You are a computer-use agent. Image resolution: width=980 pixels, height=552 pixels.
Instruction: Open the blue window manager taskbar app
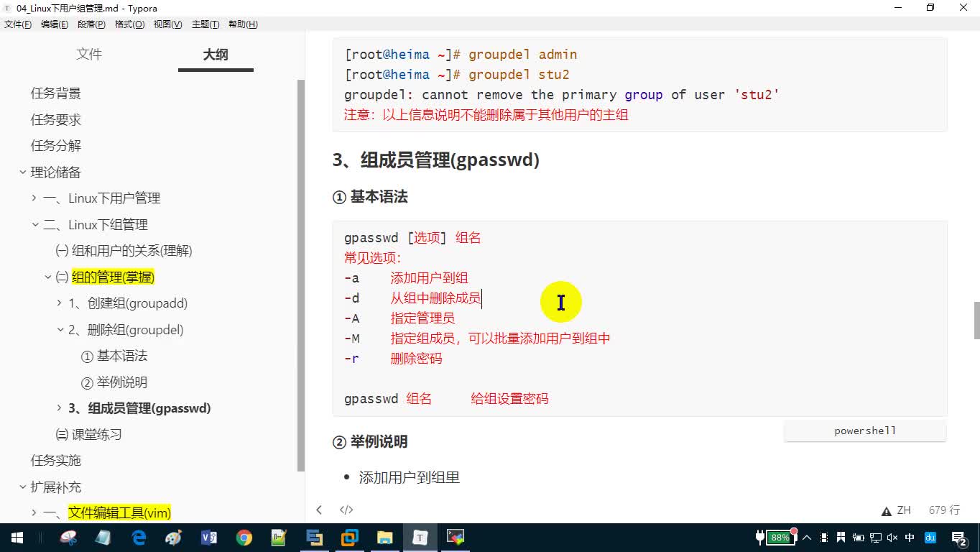click(x=315, y=538)
